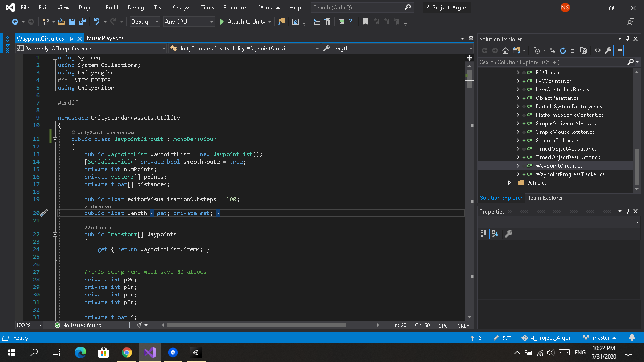Select the Attach to Unity debug icon
Image resolution: width=644 pixels, height=362 pixels.
point(222,22)
